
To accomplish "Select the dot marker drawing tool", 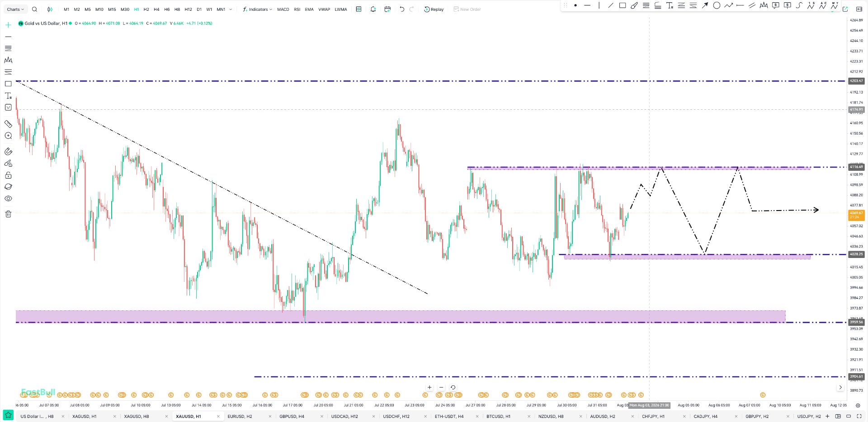I will point(576,5).
